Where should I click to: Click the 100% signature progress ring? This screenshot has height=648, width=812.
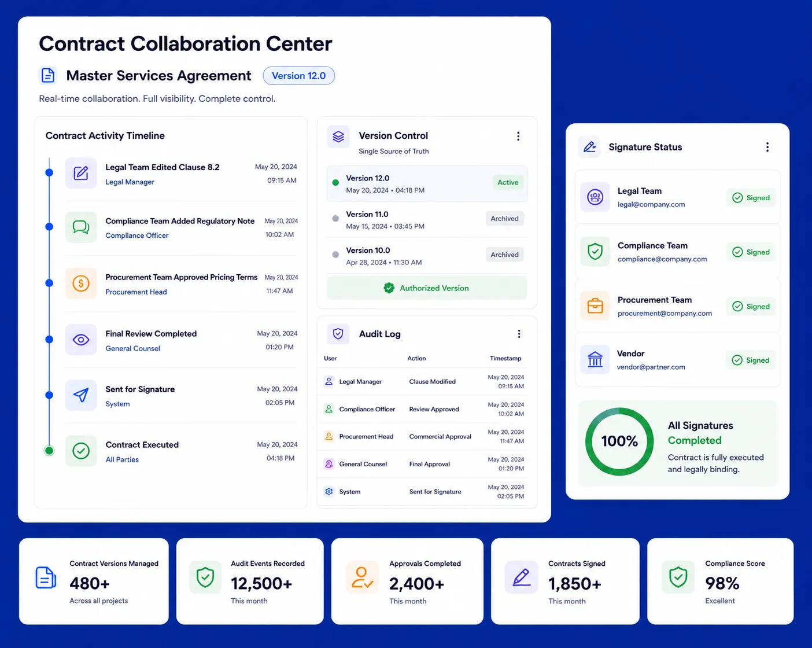619,441
